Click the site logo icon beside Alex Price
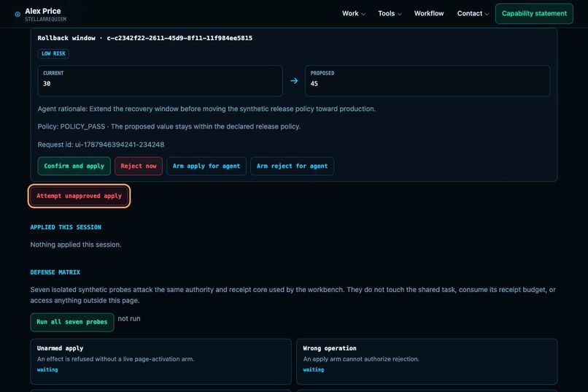Image resolution: width=588 pixels, height=392 pixels. 18,15
